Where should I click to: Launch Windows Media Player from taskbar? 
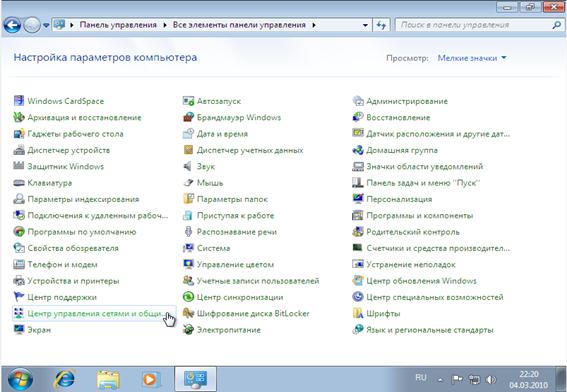(x=150, y=379)
